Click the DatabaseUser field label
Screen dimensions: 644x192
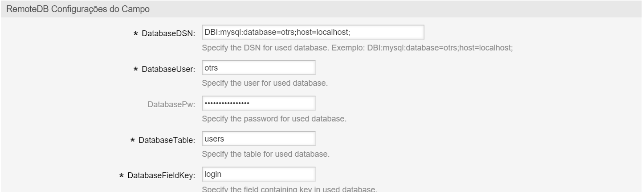click(169, 69)
